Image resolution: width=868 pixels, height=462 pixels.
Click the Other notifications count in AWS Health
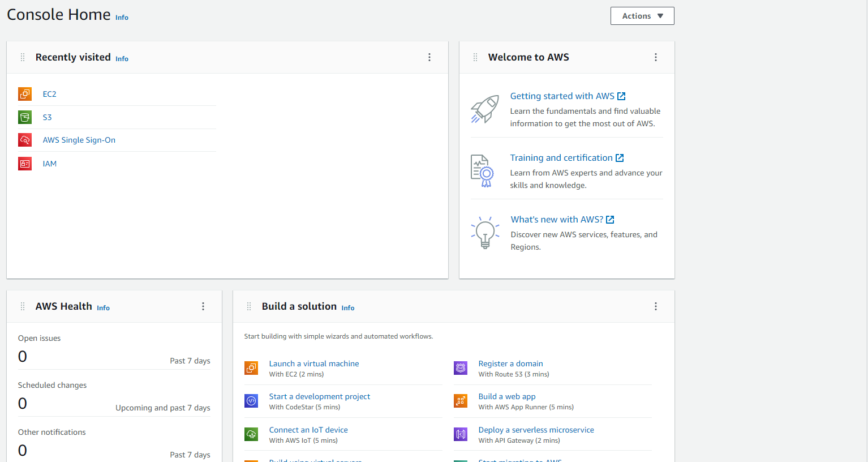23,451
